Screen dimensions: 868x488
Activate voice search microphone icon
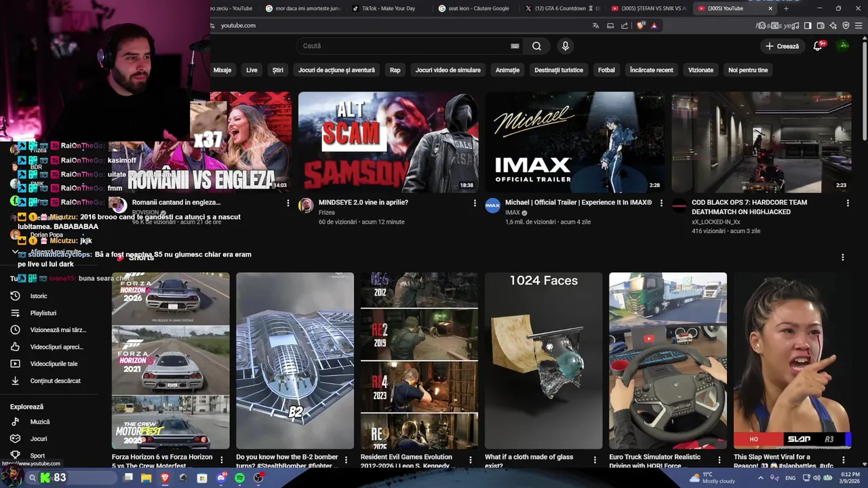pos(565,46)
